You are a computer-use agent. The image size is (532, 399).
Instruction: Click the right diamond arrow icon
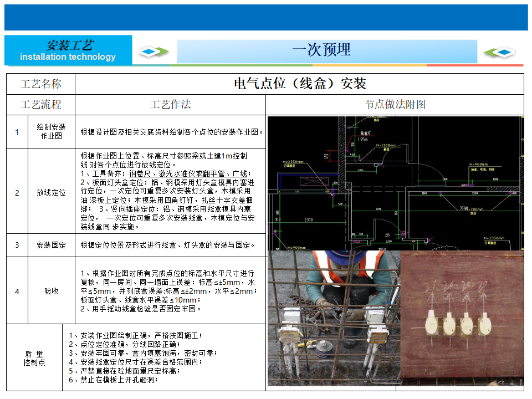coord(500,52)
